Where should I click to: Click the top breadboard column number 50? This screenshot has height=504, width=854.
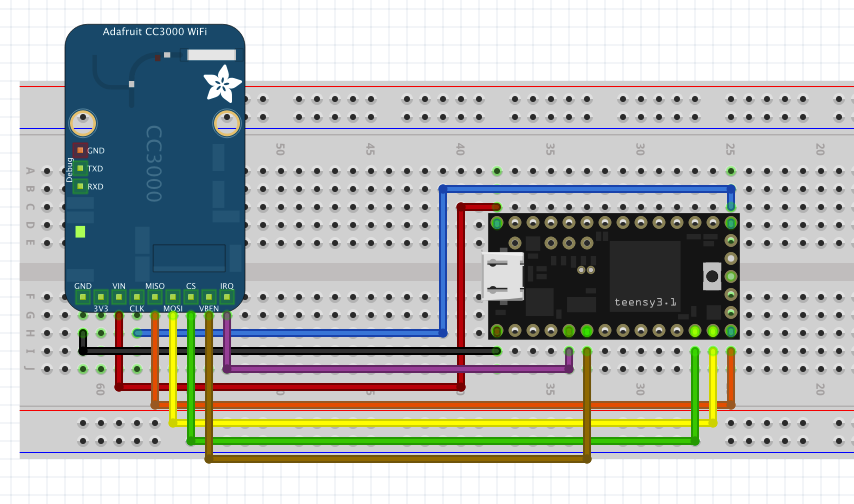(280, 149)
